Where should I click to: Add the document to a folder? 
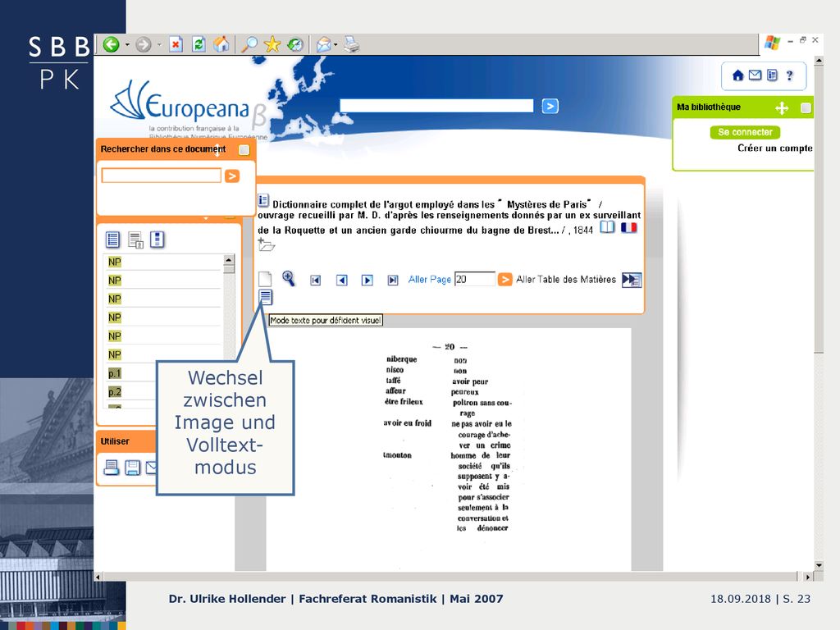[267, 244]
